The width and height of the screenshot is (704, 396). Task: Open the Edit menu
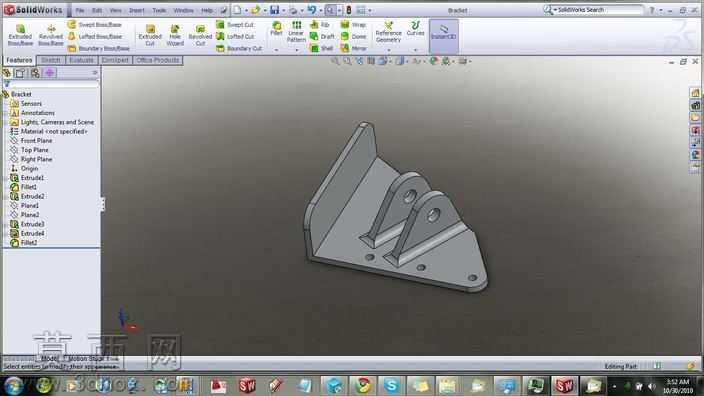tap(97, 10)
